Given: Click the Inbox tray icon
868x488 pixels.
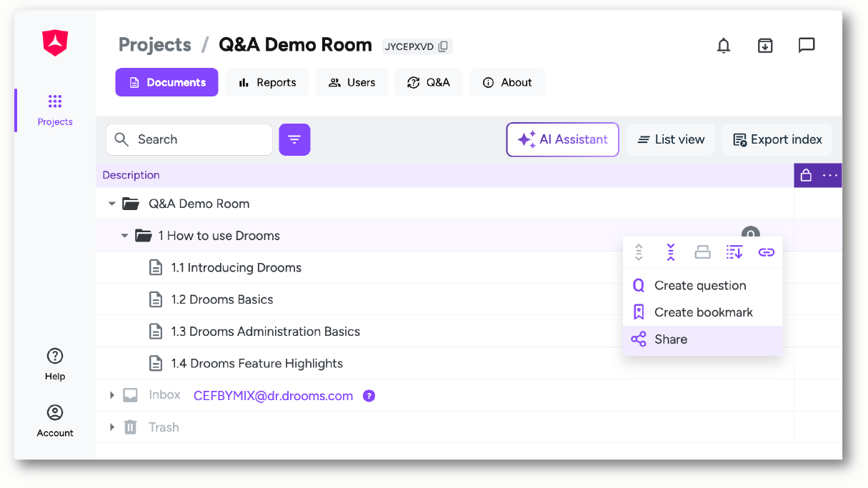Looking at the screenshot, I should click(130, 395).
